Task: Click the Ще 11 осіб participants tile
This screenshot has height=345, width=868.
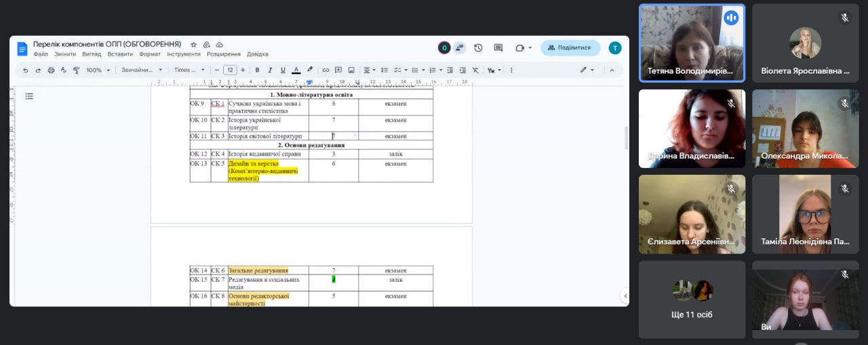Action: point(692,300)
